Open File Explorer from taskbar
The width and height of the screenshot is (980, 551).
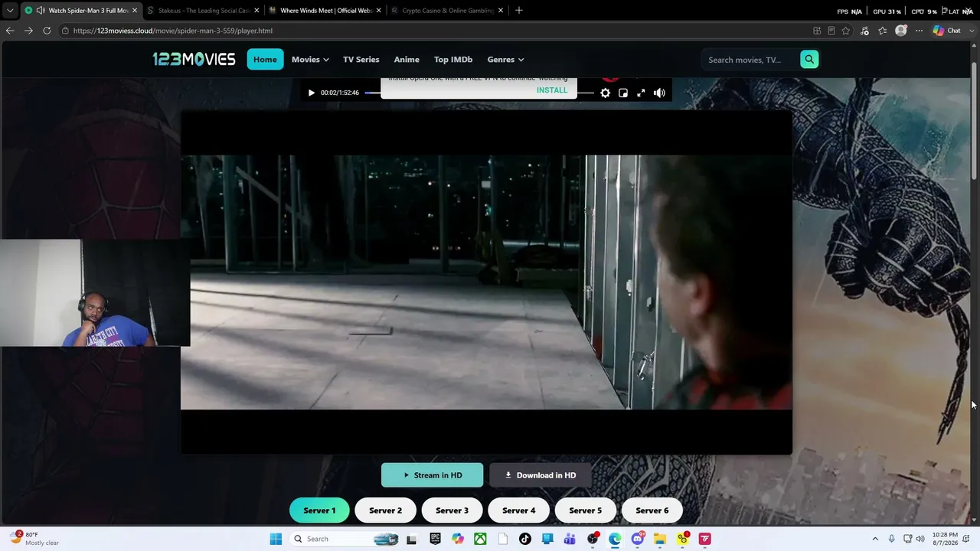click(660, 539)
